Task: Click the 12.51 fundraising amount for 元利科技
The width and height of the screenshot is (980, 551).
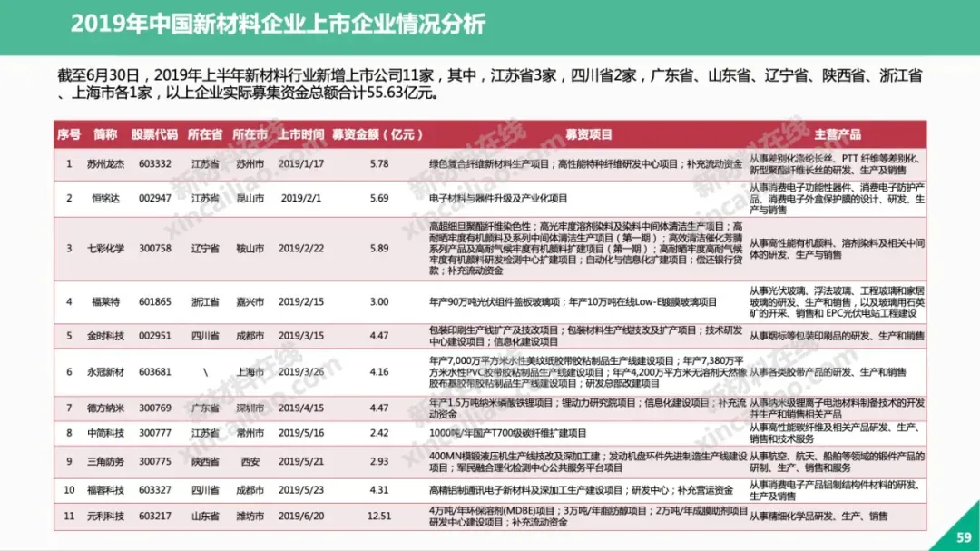Action: (x=379, y=516)
